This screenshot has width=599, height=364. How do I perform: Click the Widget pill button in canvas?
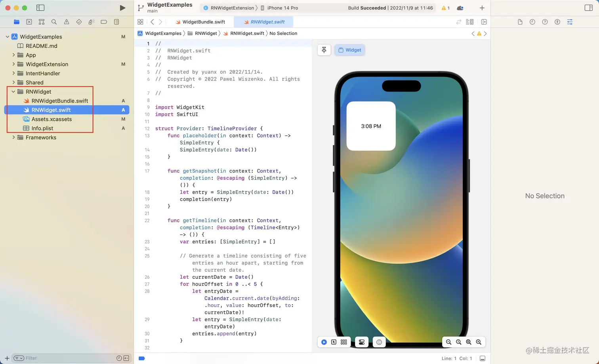click(x=349, y=50)
